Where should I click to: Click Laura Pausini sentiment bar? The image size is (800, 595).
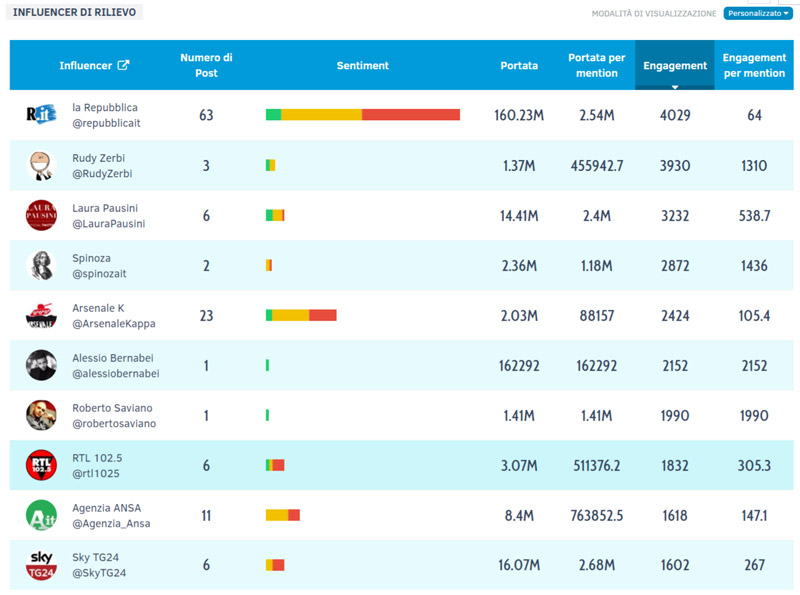tap(275, 215)
